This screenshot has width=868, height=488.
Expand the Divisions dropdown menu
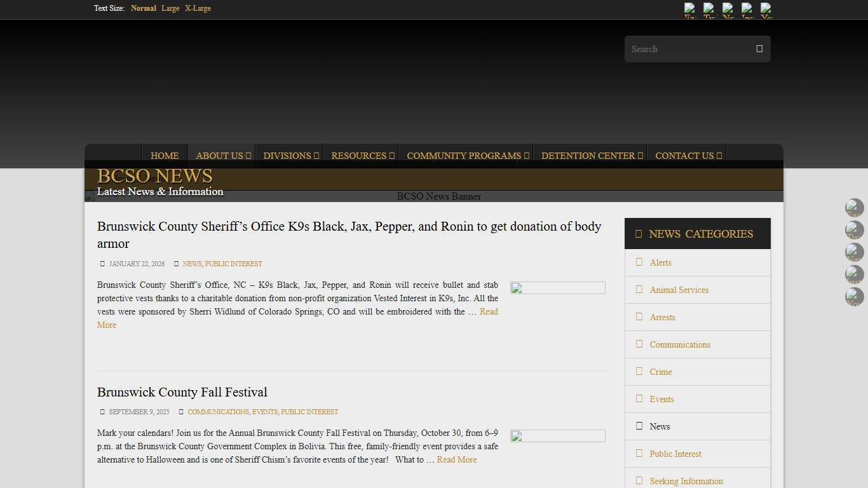(x=290, y=156)
